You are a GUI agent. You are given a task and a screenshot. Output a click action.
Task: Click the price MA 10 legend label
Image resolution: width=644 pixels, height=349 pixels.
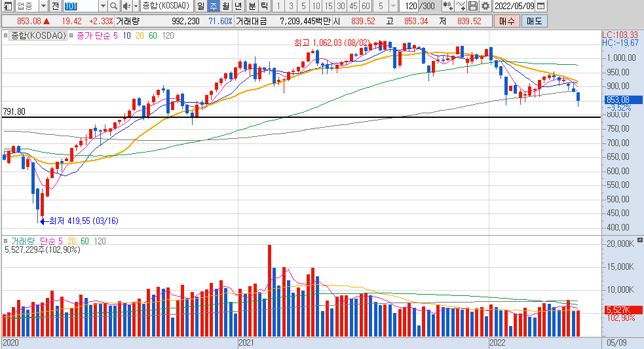click(x=127, y=36)
